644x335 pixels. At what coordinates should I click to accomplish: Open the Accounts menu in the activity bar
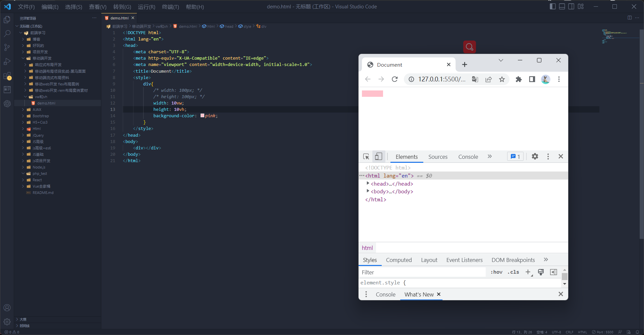pyautogui.click(x=7, y=308)
